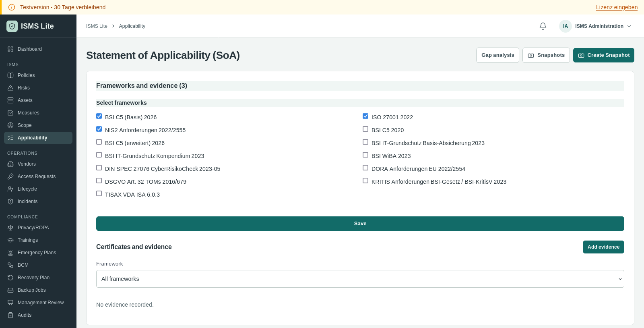
Task: Click the BCM link icon
Action: (10, 265)
